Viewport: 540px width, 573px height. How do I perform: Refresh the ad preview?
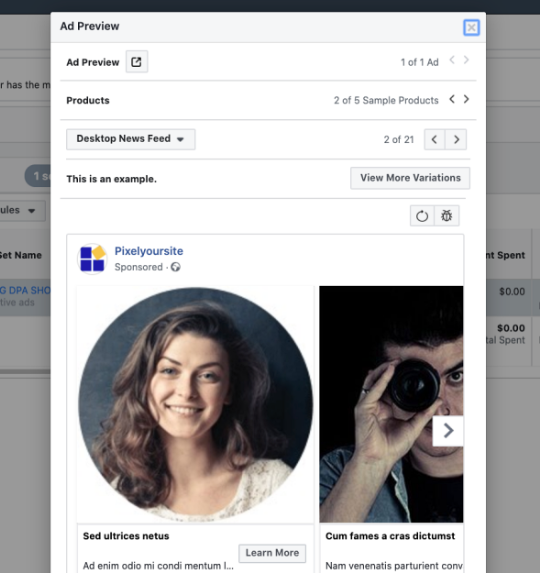[422, 216]
